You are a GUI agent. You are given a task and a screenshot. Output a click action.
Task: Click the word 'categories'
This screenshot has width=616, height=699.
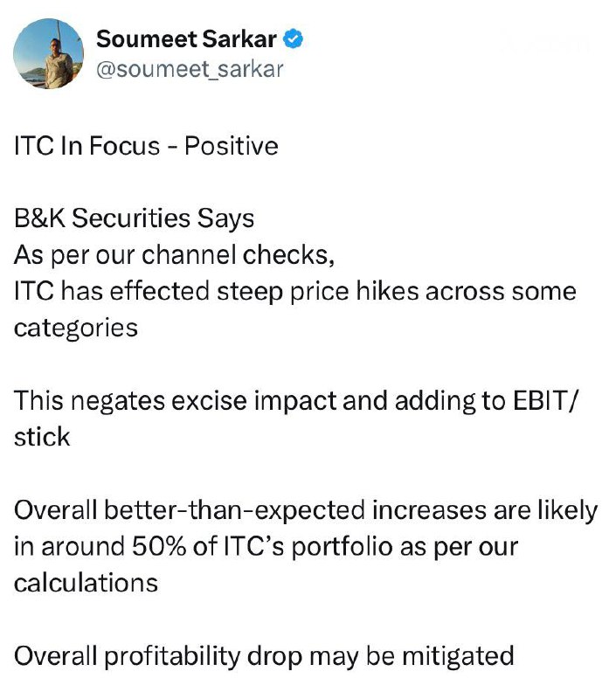point(75,328)
